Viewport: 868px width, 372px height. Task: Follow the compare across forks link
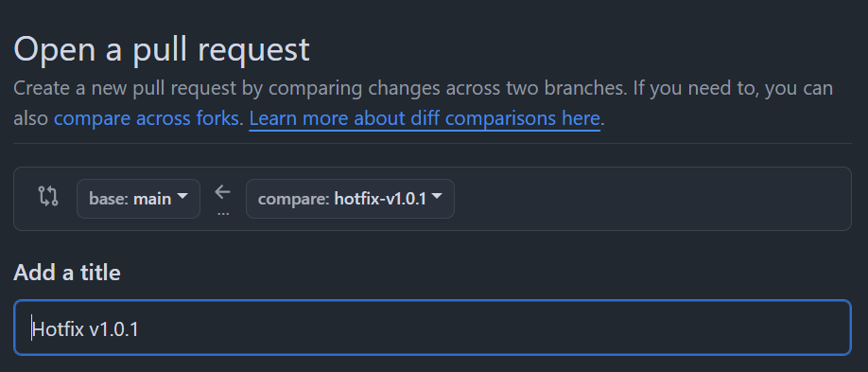pos(147,118)
